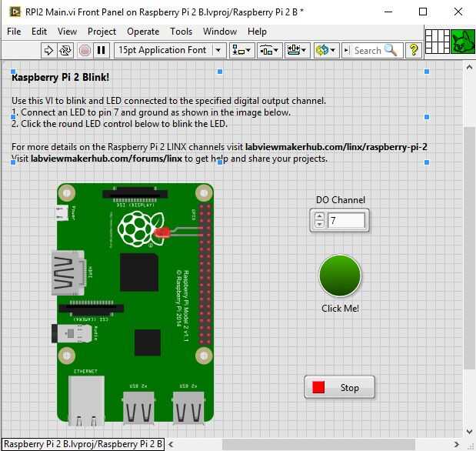
Task: Minimize the RPI2 Main.vi window
Action: [x=388, y=12]
